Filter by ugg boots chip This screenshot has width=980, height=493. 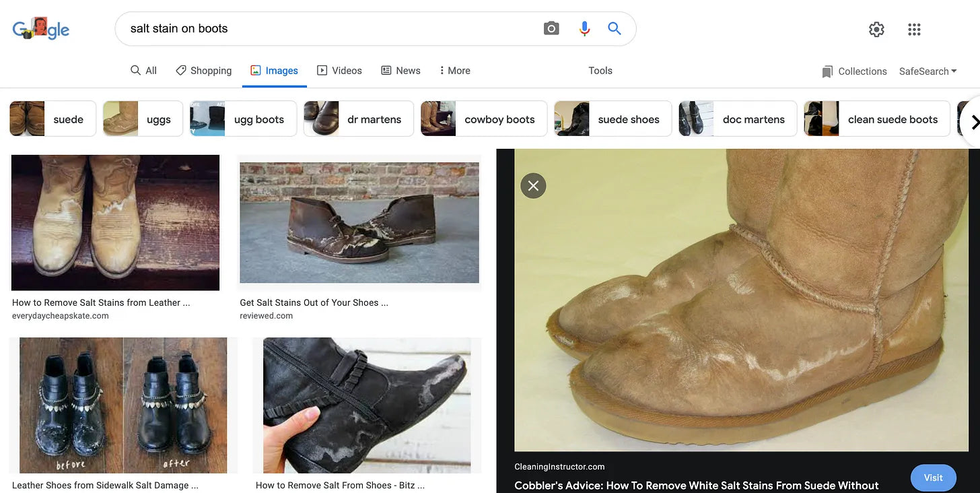(243, 119)
